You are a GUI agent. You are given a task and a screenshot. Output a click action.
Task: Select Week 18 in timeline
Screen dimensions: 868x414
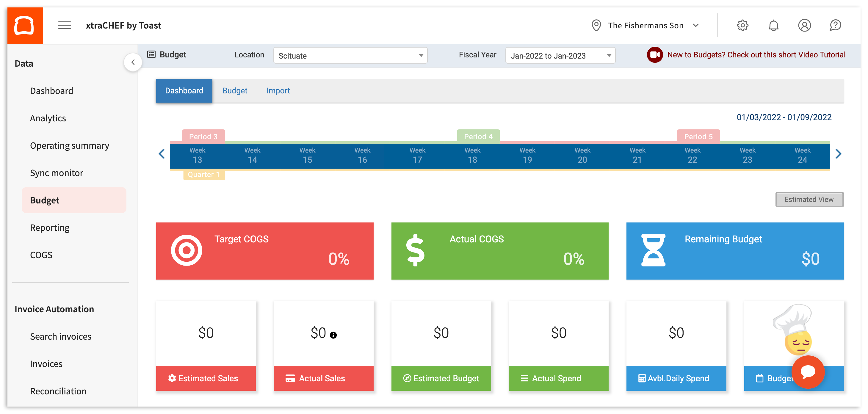click(x=472, y=156)
